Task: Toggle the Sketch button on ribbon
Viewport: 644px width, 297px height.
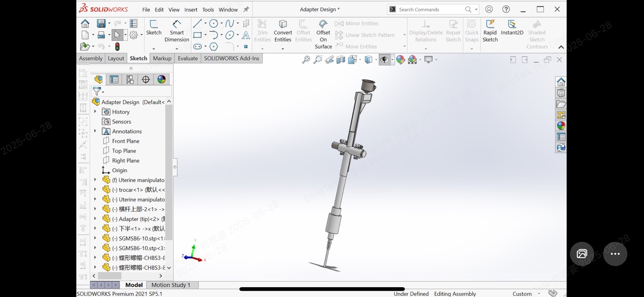Action: (154, 27)
